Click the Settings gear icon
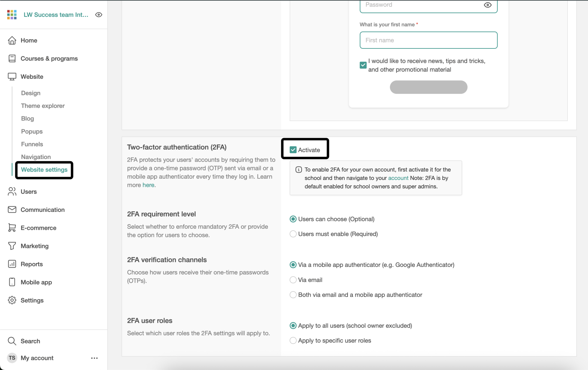This screenshot has width=588, height=370. [x=12, y=300]
